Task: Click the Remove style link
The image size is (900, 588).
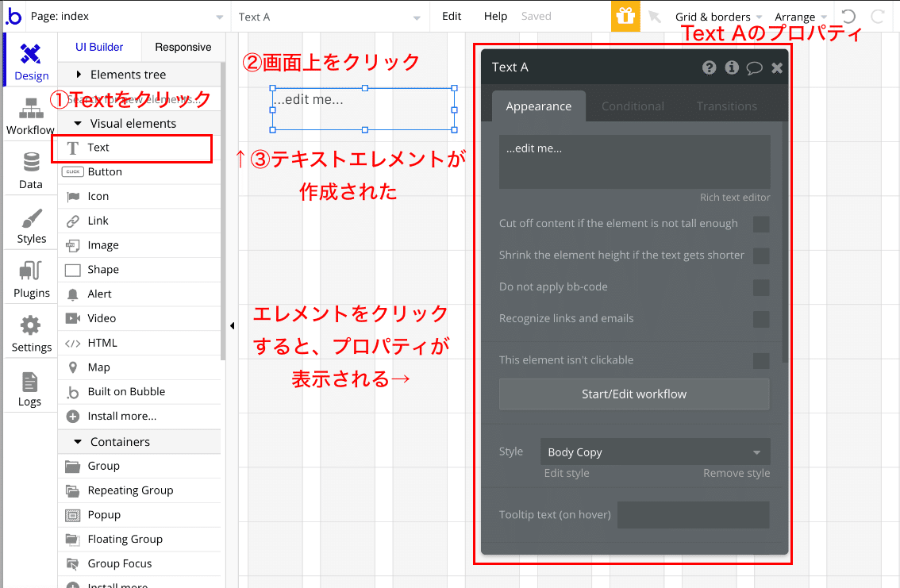Action: (737, 473)
